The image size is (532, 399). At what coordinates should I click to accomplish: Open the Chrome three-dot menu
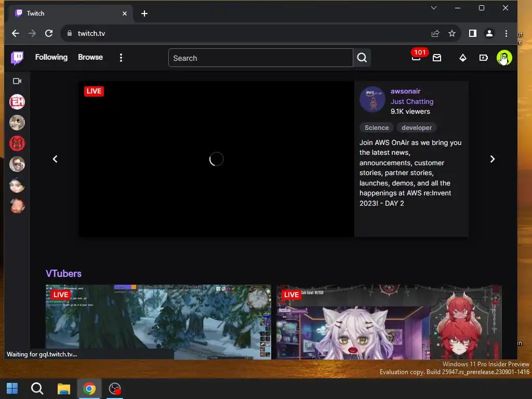click(506, 33)
